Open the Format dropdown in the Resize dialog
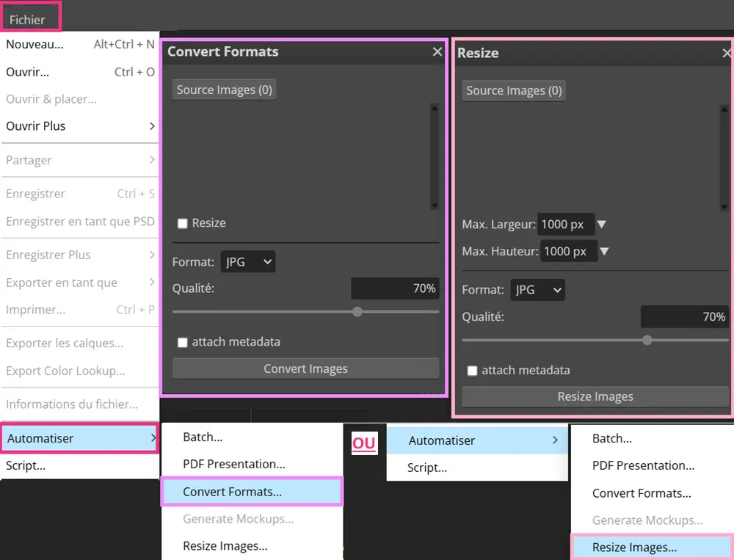 click(x=537, y=289)
